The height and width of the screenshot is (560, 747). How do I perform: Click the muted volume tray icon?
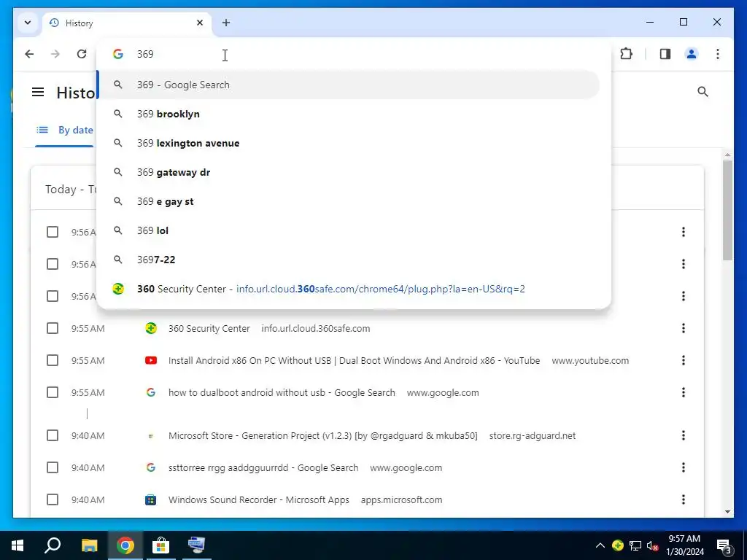click(x=653, y=545)
